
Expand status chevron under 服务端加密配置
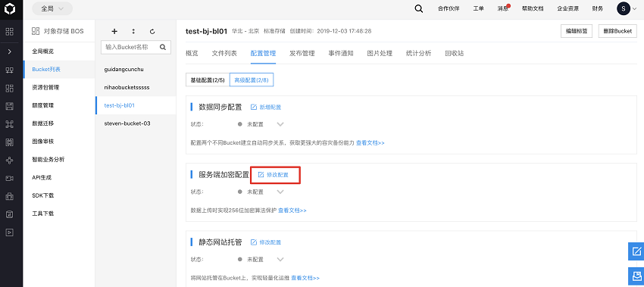pos(280,192)
